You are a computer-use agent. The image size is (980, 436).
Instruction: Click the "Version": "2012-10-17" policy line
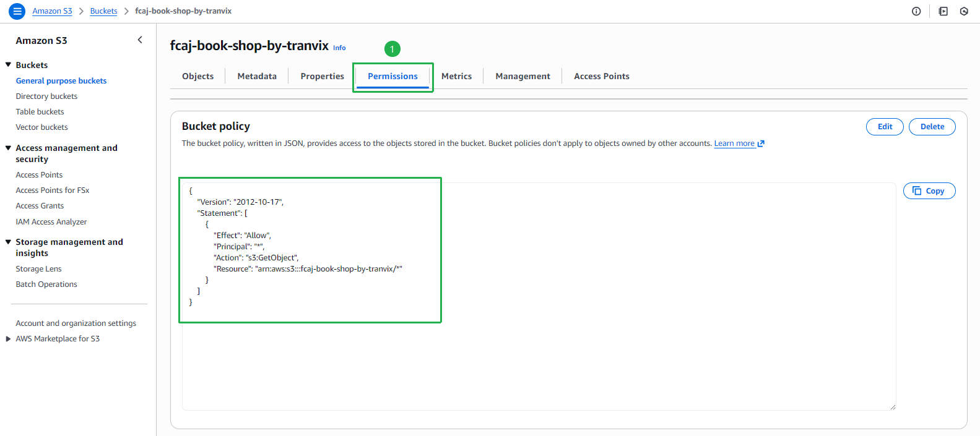tap(240, 202)
